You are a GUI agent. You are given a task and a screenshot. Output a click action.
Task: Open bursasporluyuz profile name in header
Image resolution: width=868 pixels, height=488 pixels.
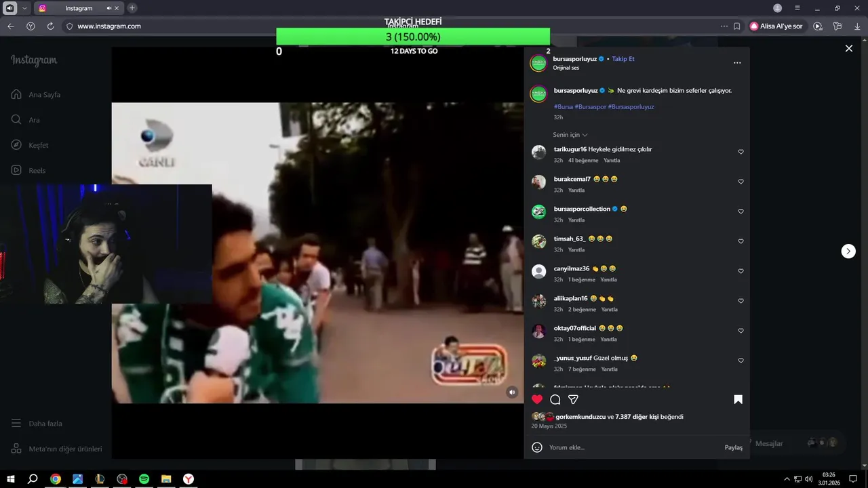coord(574,59)
